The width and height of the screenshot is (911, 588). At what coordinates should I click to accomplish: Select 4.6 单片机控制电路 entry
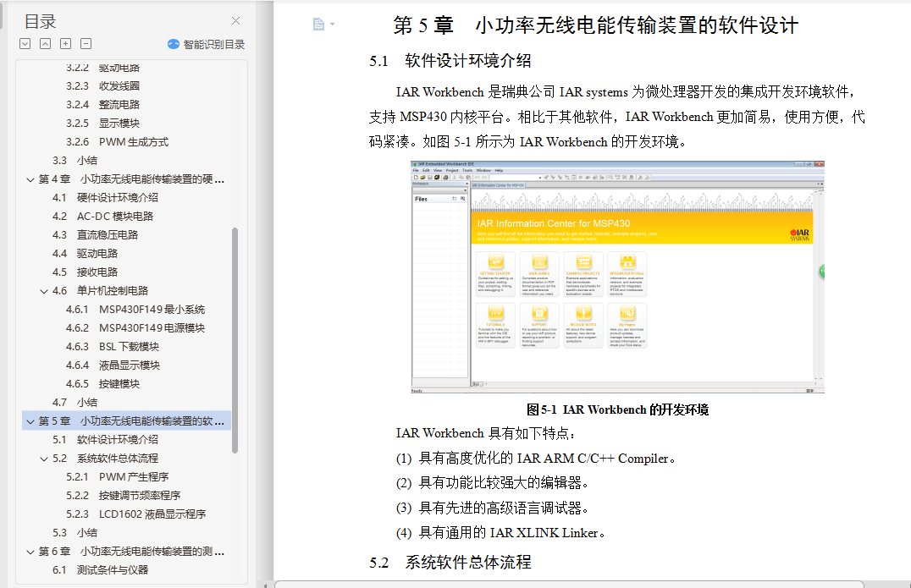101,290
